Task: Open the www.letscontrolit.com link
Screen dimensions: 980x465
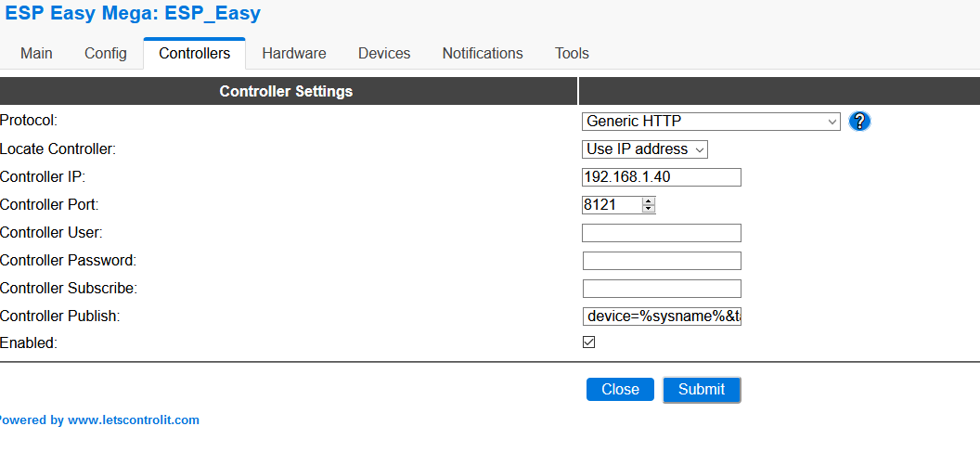Action: pos(133,420)
